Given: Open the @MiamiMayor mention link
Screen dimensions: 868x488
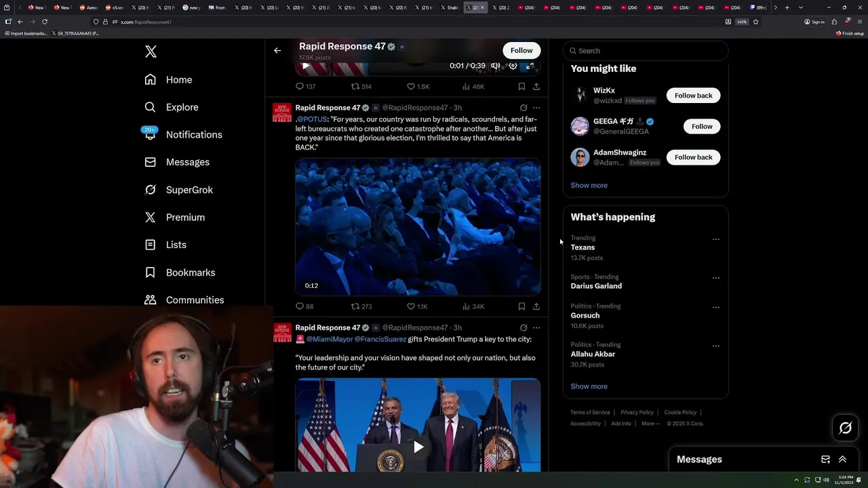Looking at the screenshot, I should [x=329, y=339].
